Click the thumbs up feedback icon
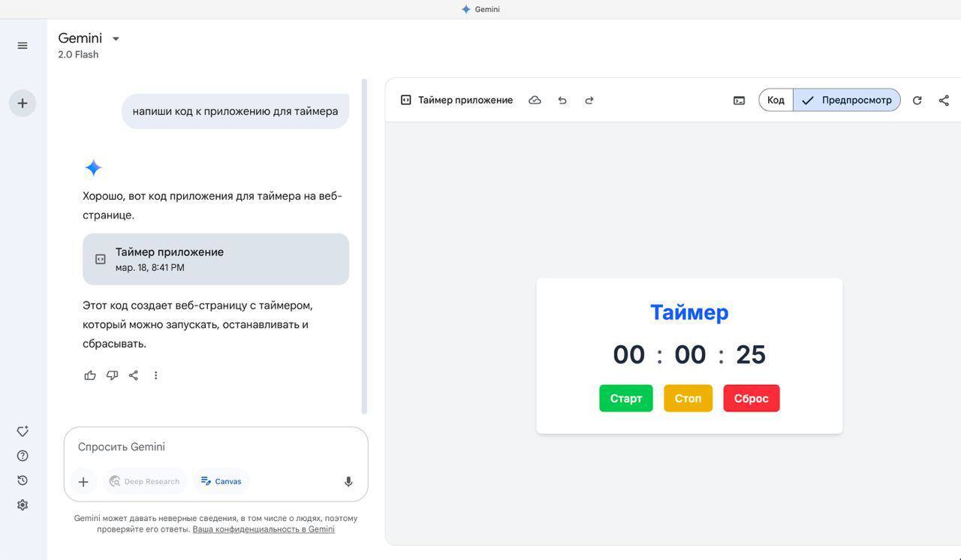Image resolution: width=961 pixels, height=560 pixels. coord(90,375)
